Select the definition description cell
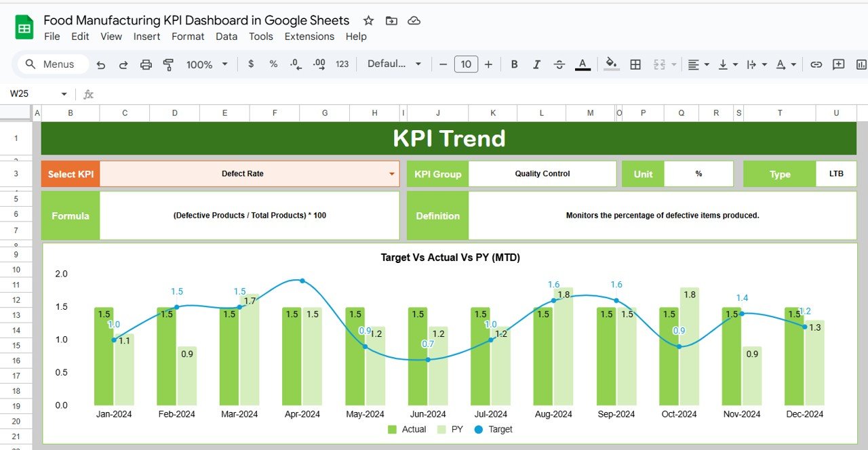Viewport: 868px width, 450px height. tap(663, 216)
